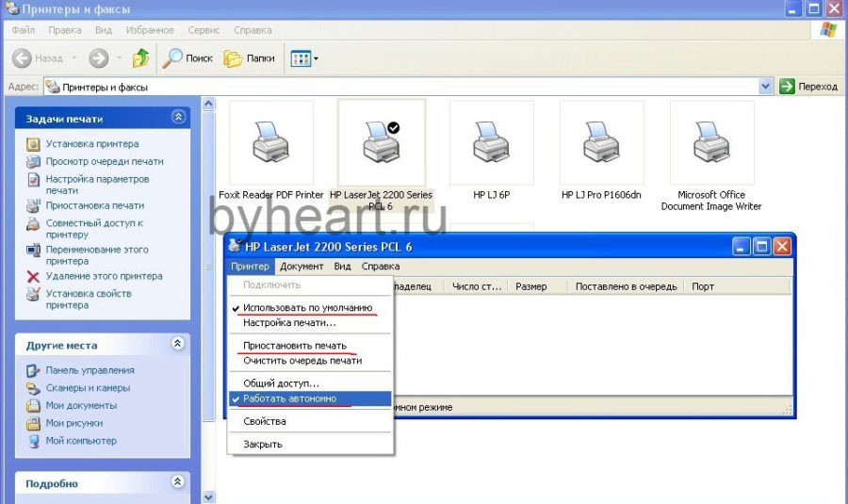Click the Переход go button
The height and width of the screenshot is (504, 848).
tap(808, 87)
